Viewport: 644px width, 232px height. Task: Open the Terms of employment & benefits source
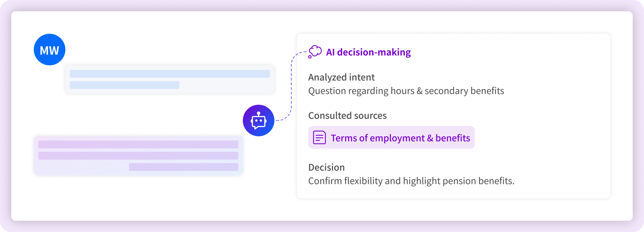pos(400,138)
